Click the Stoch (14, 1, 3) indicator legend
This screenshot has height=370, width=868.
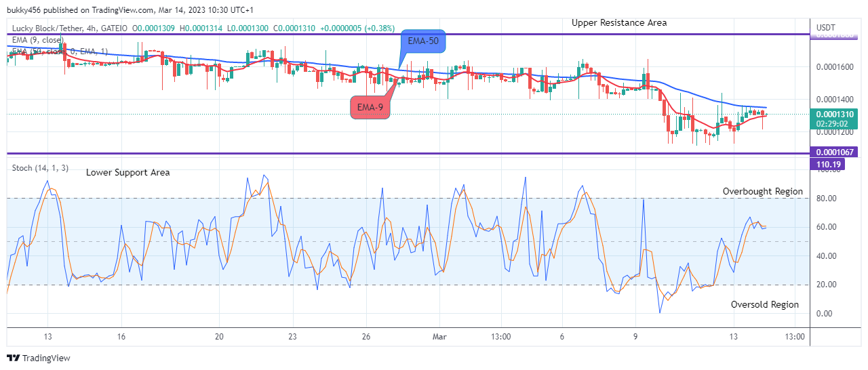point(41,168)
